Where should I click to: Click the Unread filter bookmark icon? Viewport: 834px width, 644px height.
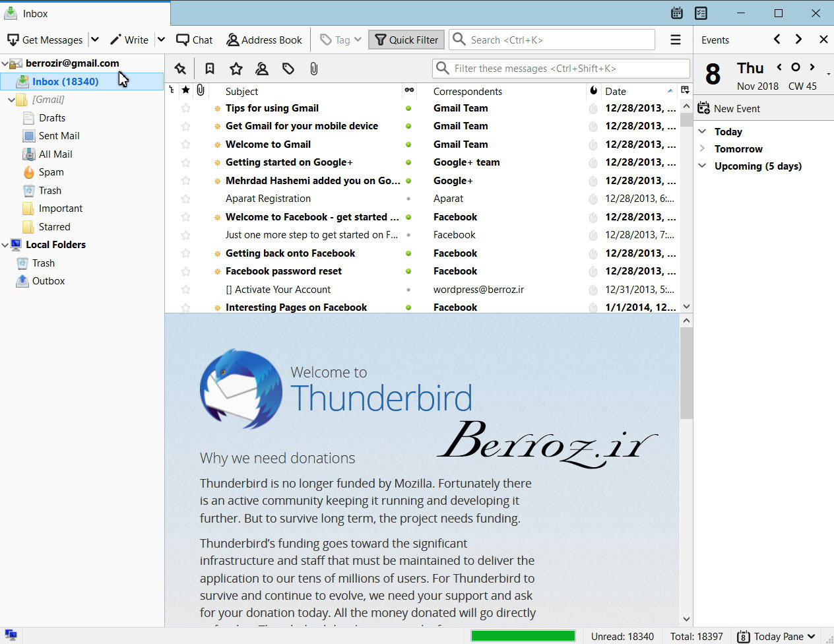click(209, 69)
